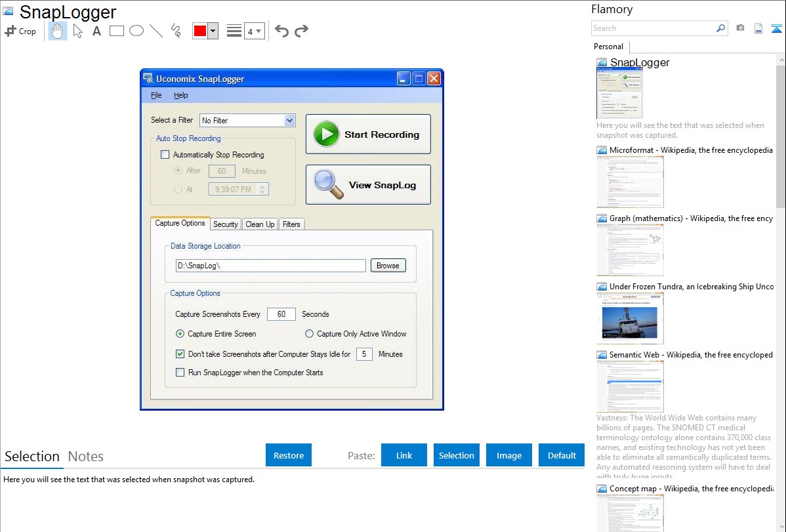
Task: Click the 60 Minutes input field
Action: [222, 171]
